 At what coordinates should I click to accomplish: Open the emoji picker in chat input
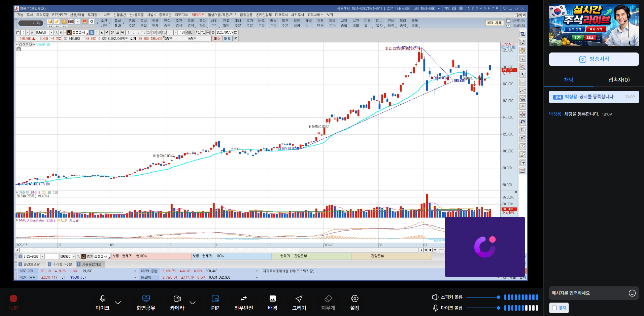[632, 293]
